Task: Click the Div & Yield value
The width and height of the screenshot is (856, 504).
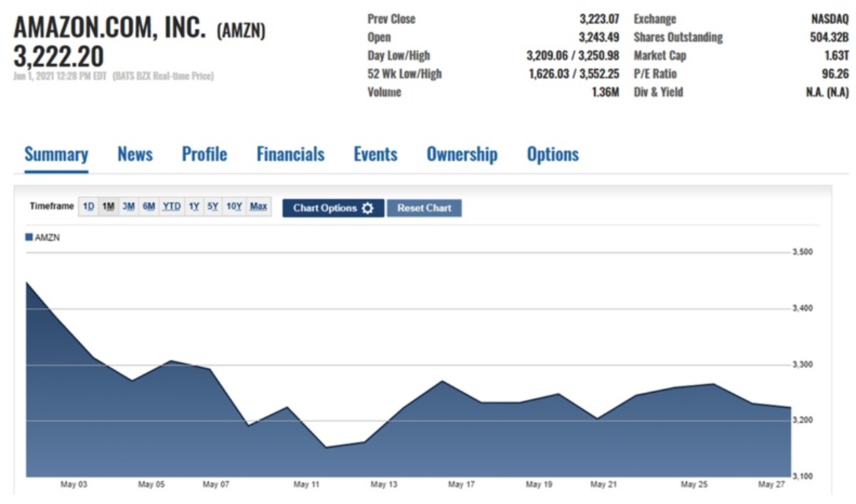Action: [827, 93]
